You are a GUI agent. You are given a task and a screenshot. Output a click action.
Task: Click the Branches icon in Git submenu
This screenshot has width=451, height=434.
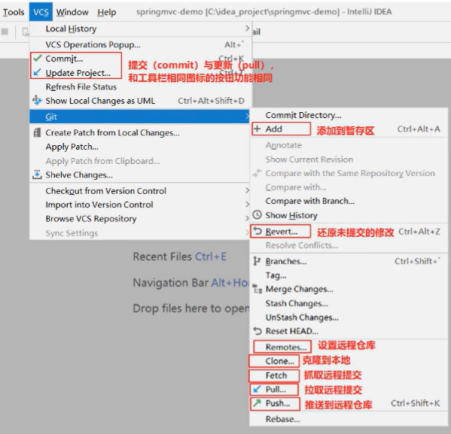[257, 261]
